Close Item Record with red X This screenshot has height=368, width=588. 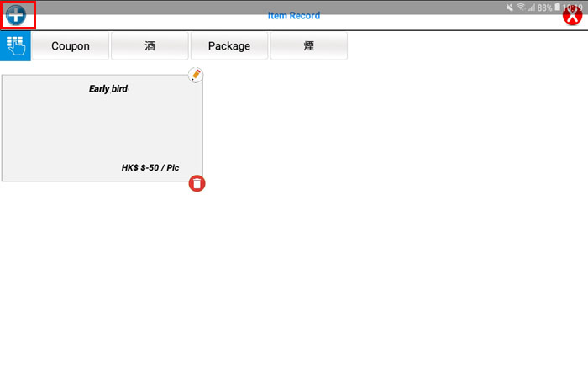(x=573, y=16)
